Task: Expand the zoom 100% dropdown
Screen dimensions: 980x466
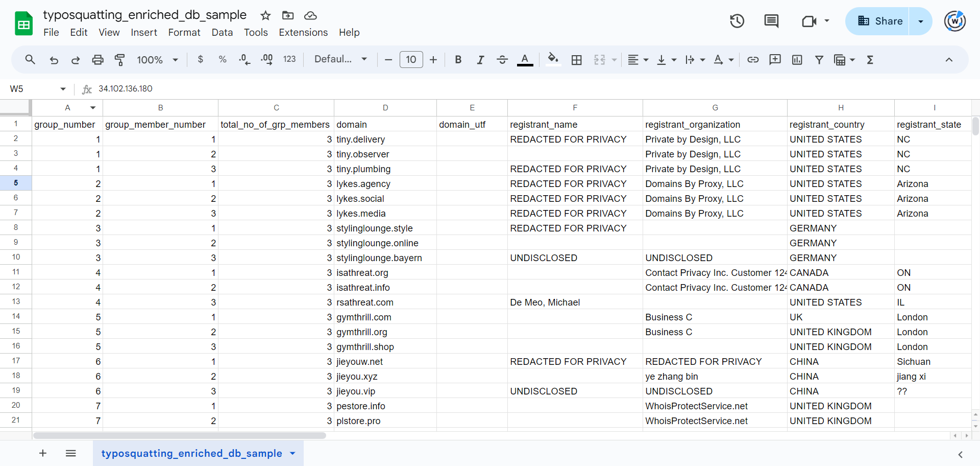Action: coord(157,60)
